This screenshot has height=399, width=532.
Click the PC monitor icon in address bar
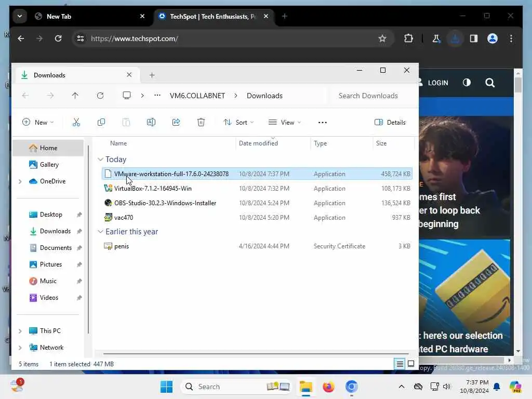pos(127,96)
